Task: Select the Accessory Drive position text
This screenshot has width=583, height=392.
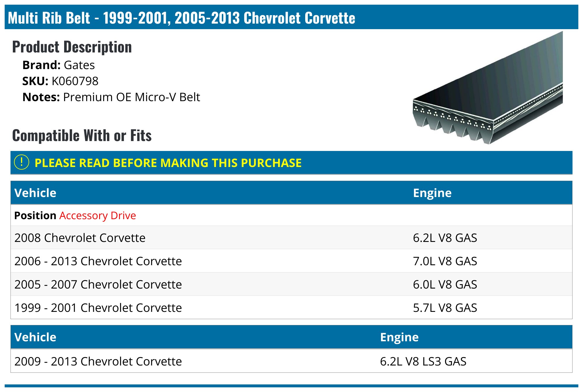Action: [x=98, y=215]
